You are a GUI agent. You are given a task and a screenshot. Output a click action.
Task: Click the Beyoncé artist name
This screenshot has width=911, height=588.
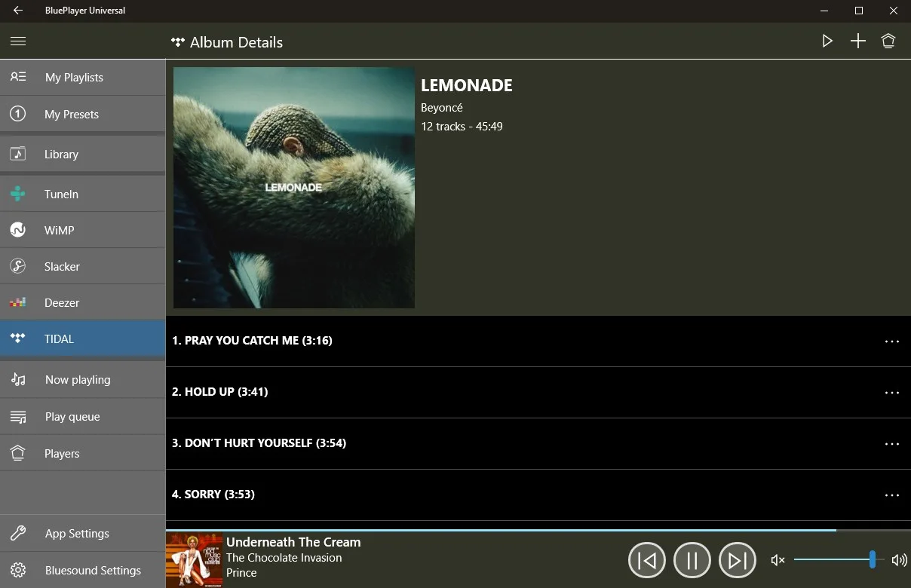click(x=442, y=108)
